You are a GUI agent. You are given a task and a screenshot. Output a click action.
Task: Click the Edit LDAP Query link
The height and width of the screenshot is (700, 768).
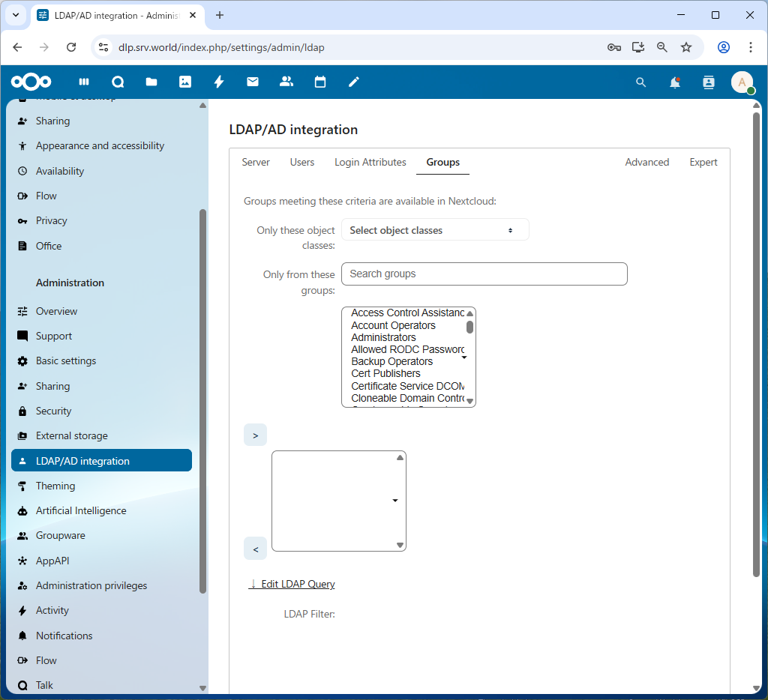pyautogui.click(x=292, y=584)
